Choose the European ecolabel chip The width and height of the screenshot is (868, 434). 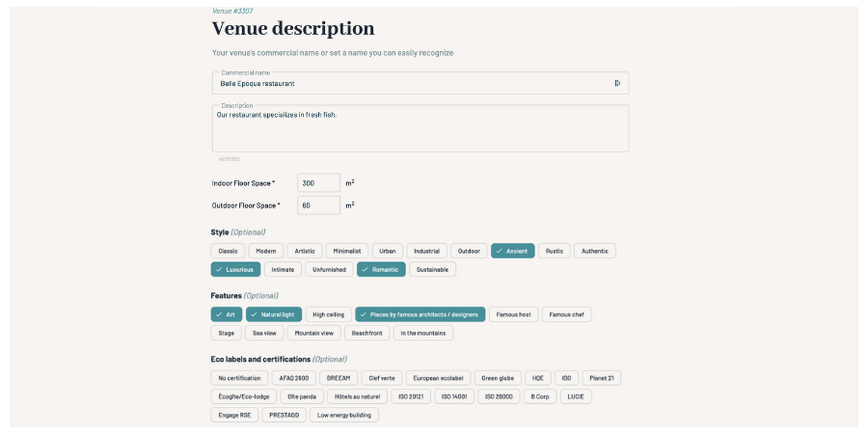coord(439,378)
